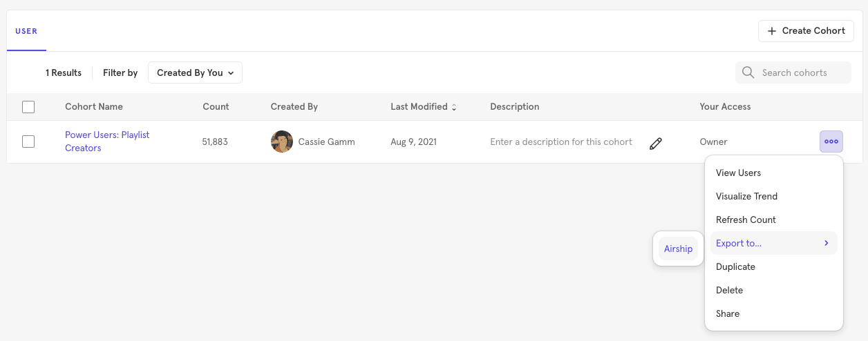Click the pencil edit description icon
This screenshot has height=341, width=868.
click(656, 143)
